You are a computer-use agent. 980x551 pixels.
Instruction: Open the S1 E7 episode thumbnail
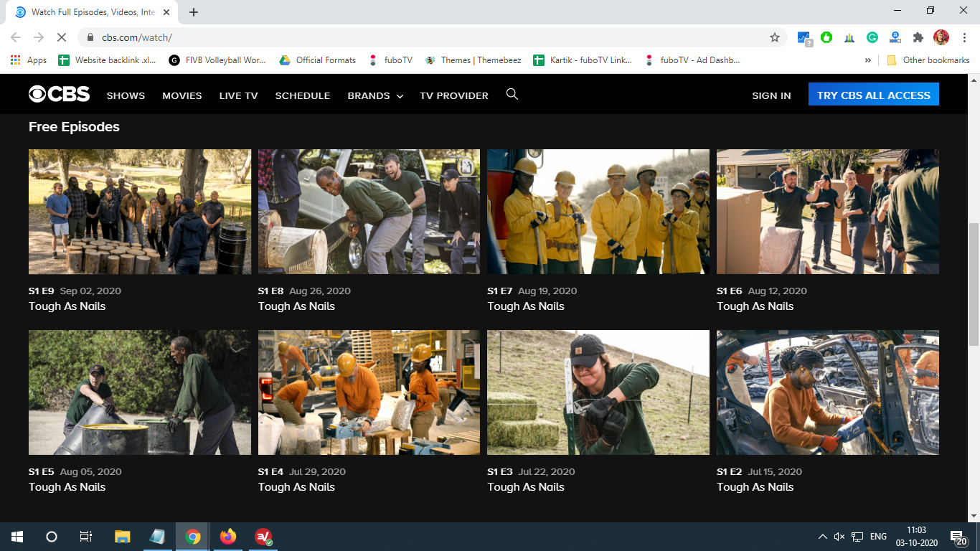pyautogui.click(x=598, y=212)
